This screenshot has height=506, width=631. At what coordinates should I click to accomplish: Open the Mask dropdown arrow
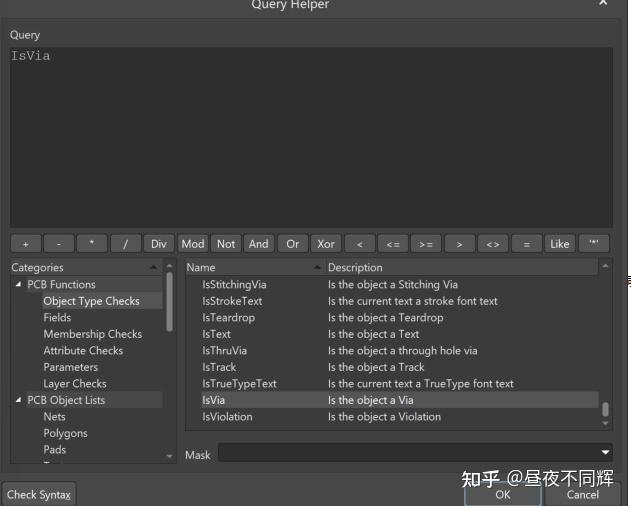[605, 452]
